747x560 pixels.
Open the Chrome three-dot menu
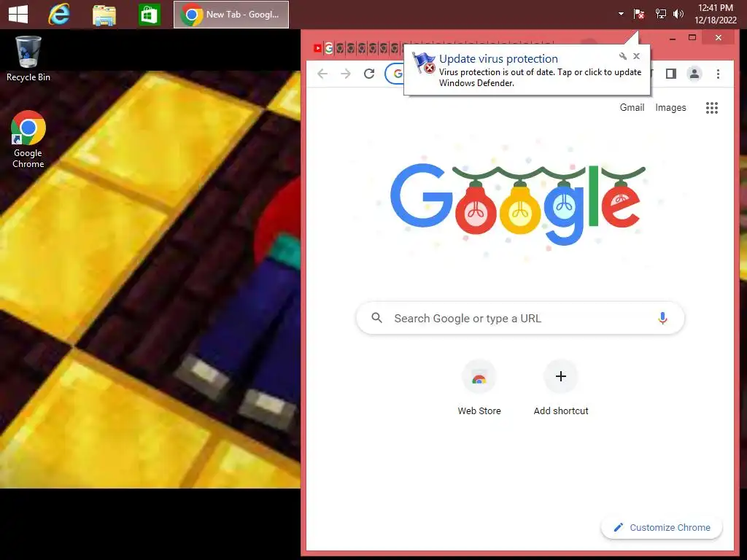point(718,74)
